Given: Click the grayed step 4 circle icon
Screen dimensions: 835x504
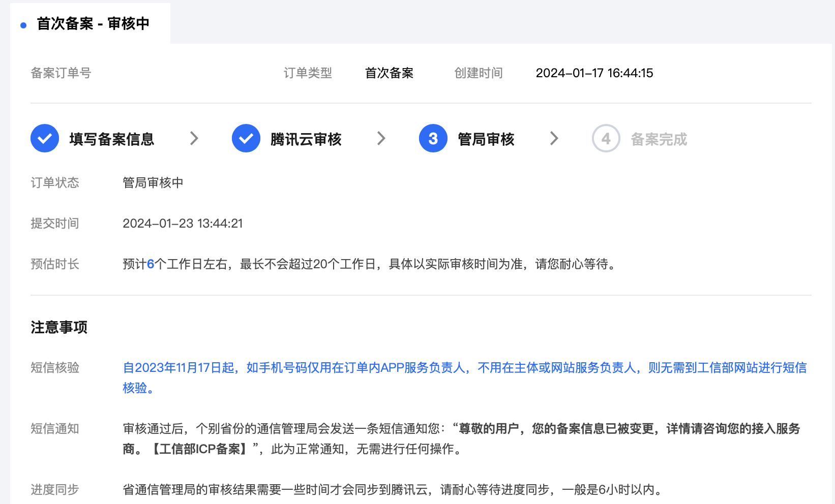Looking at the screenshot, I should click(606, 138).
